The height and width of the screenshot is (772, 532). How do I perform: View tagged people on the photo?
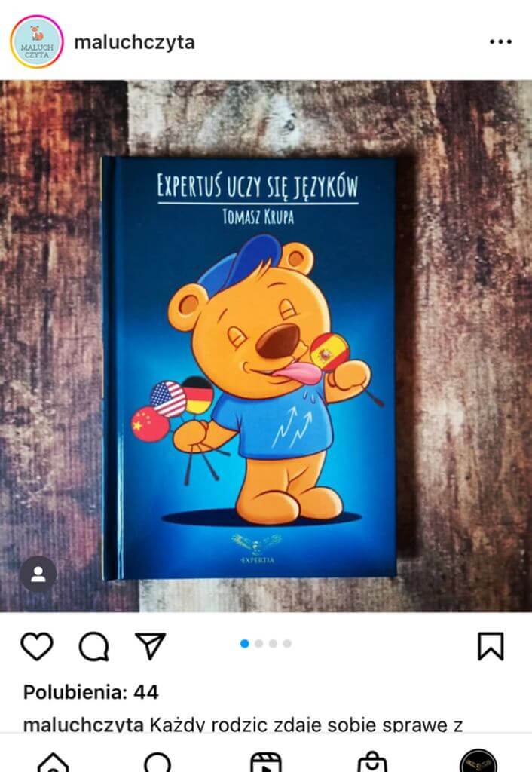pos(38,574)
